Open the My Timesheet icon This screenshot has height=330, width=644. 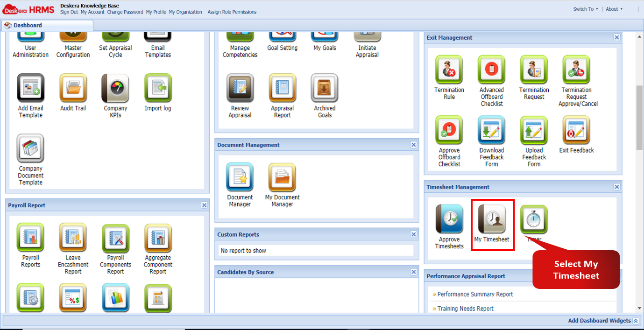click(x=492, y=218)
